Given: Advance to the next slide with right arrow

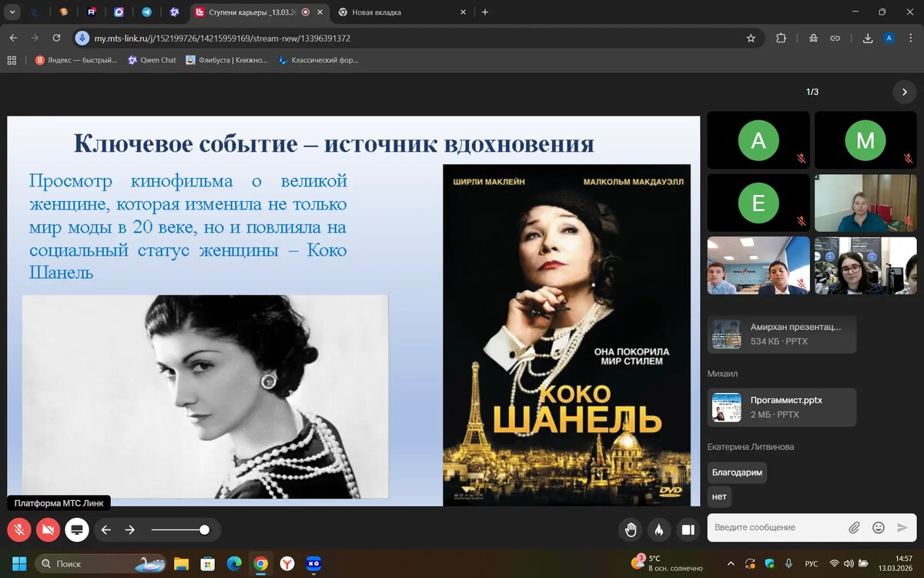Looking at the screenshot, I should [x=130, y=529].
